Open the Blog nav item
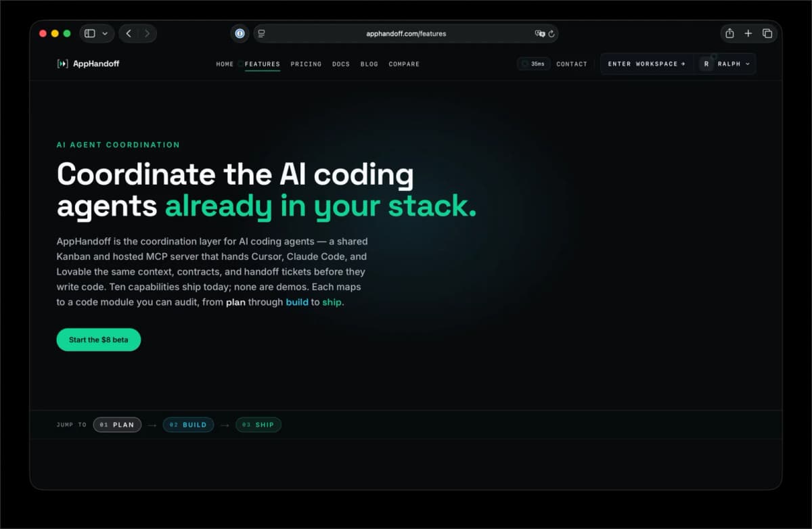The height and width of the screenshot is (529, 812). click(369, 64)
